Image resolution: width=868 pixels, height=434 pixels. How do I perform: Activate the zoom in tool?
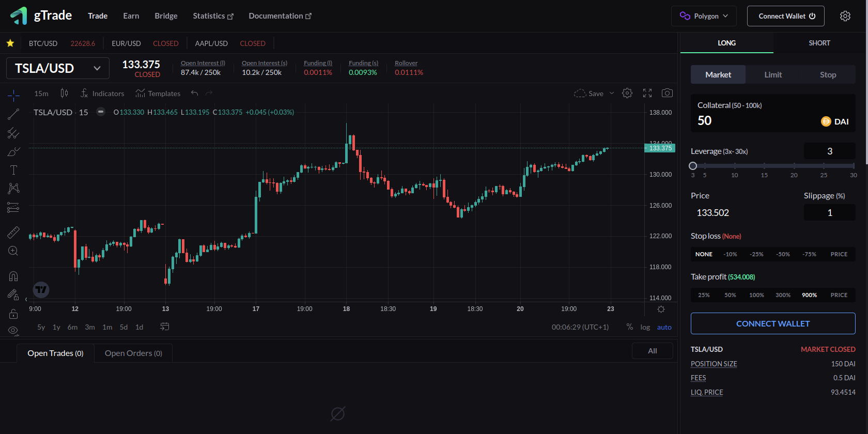(13, 251)
